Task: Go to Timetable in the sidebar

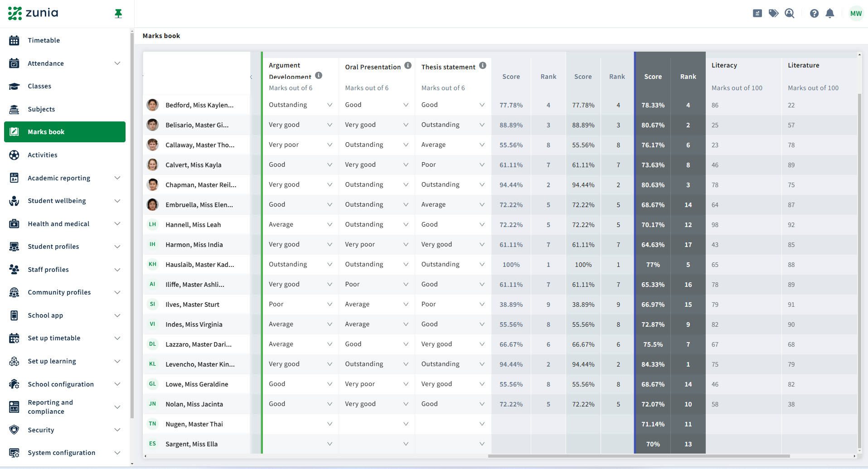Action: 44,40
